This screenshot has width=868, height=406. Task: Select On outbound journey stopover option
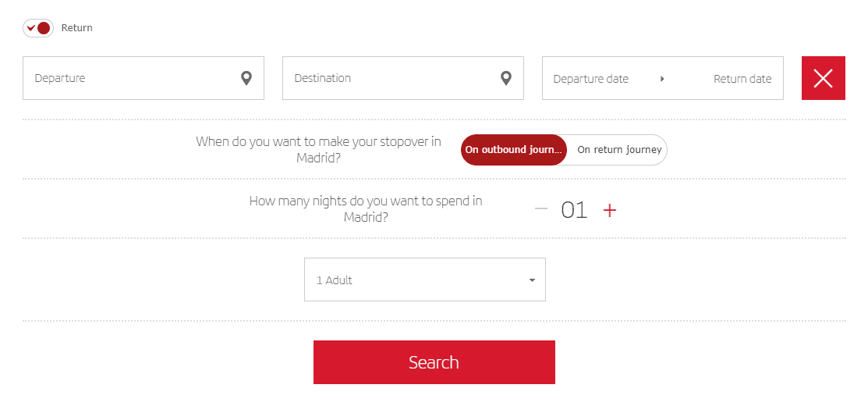pyautogui.click(x=514, y=150)
